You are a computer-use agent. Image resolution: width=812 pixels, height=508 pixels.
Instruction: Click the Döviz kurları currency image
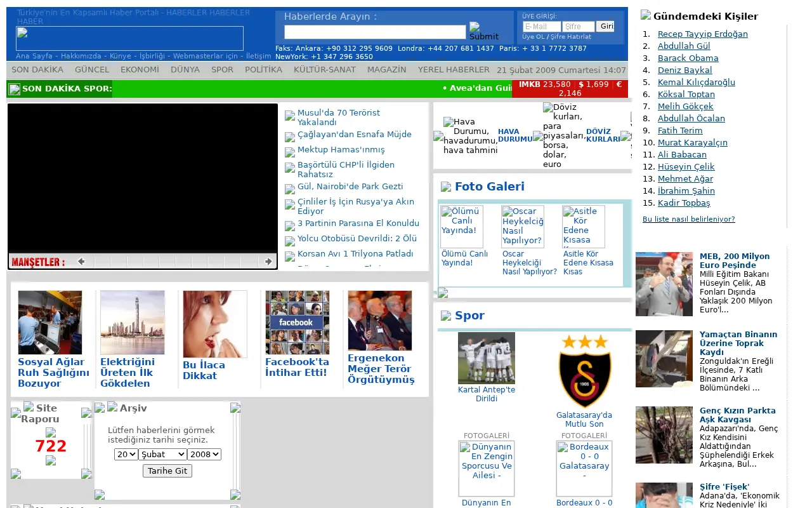564,135
